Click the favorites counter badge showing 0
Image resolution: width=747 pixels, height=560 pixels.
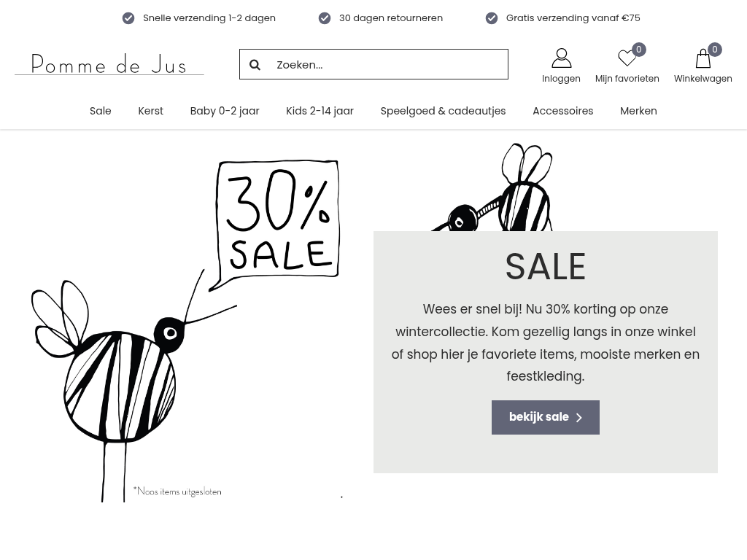click(x=639, y=50)
